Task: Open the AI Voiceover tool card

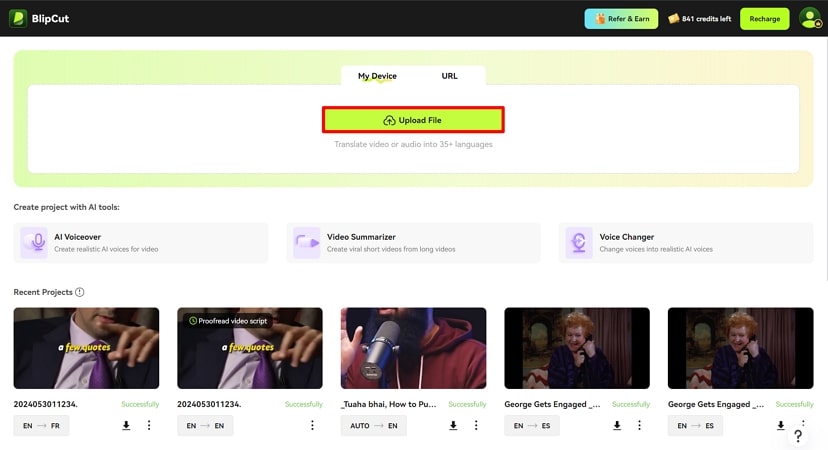Action: pos(141,243)
